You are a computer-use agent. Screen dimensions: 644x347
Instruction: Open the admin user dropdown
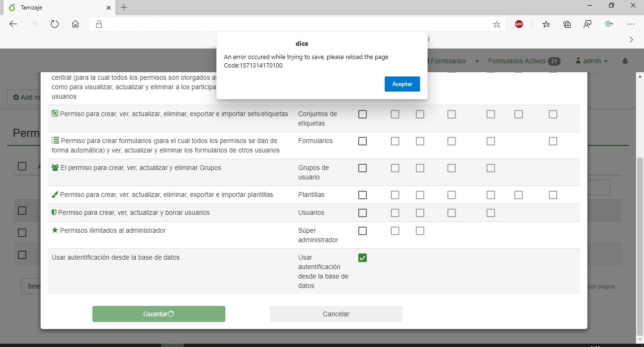592,61
